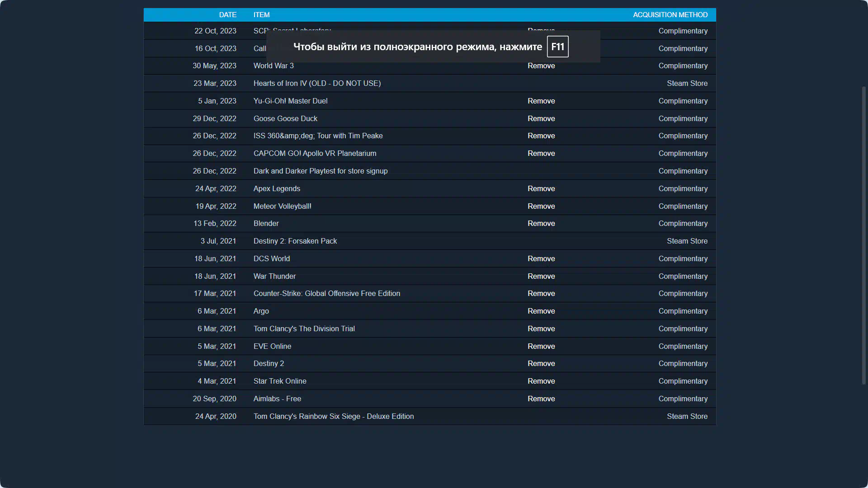This screenshot has width=868, height=488.
Task: Click the Goose Goose Duck item name
Action: pos(285,119)
